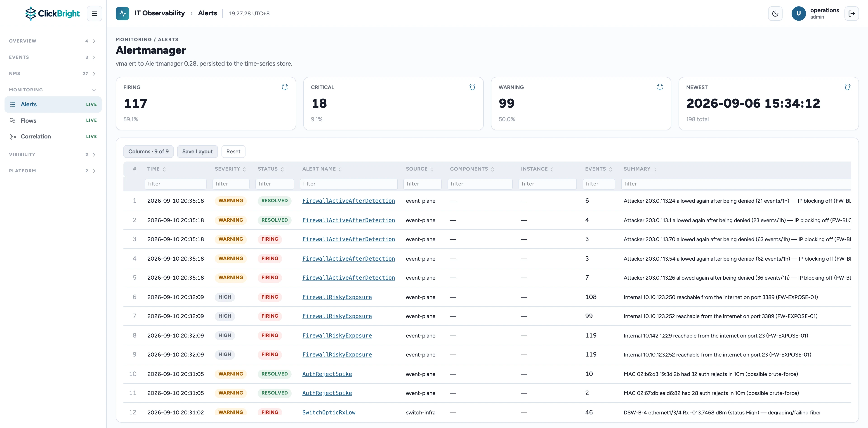Click the HIGH severity badge in row 7
The width and height of the screenshot is (868, 428).
pyautogui.click(x=225, y=316)
